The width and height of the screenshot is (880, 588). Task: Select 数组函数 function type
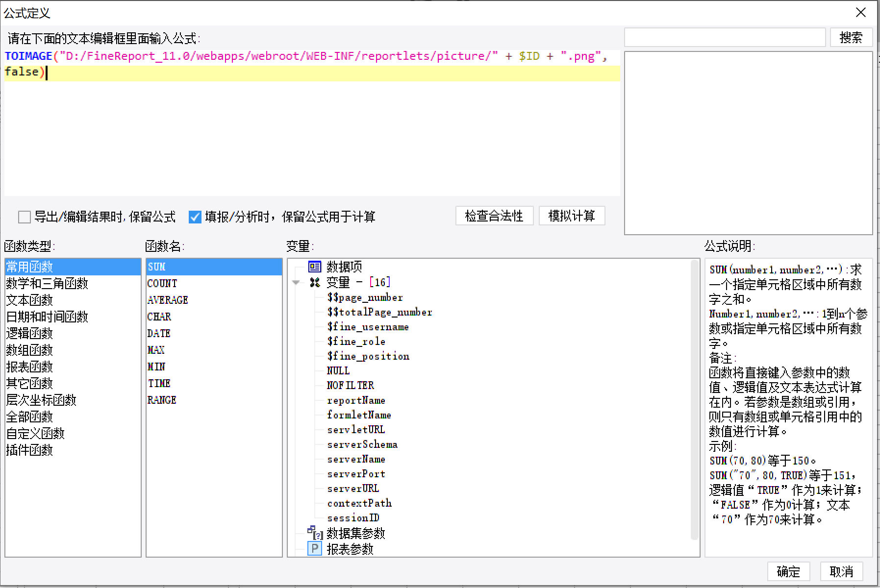[73, 350]
